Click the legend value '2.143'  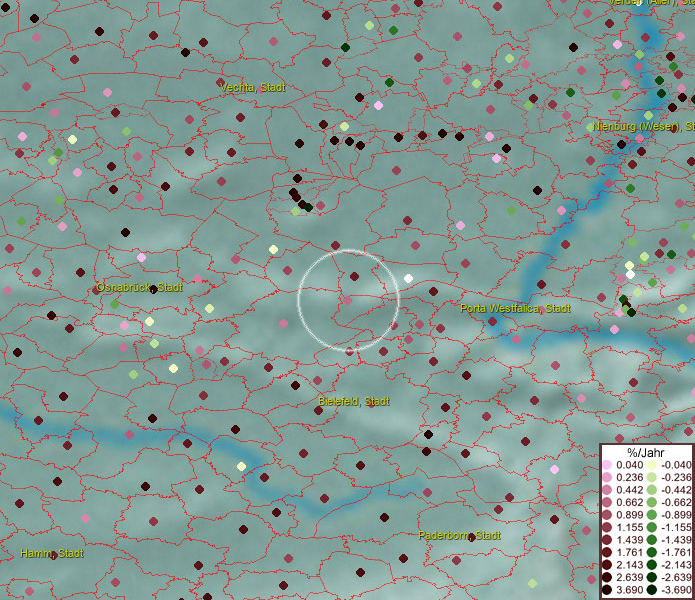coord(629,565)
